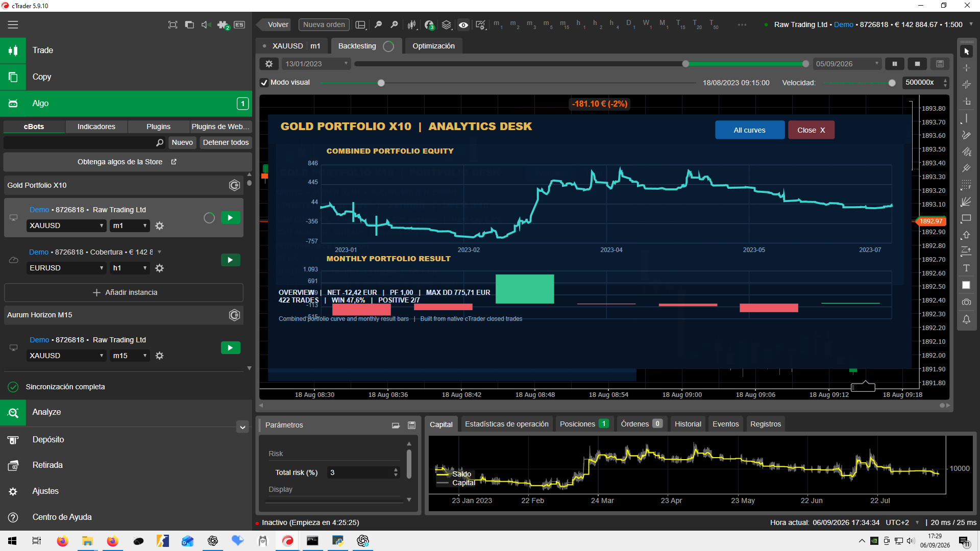Open settings gear for Aurum Horizon XAUUSD instance
The width and height of the screenshot is (980, 551).
159,356
